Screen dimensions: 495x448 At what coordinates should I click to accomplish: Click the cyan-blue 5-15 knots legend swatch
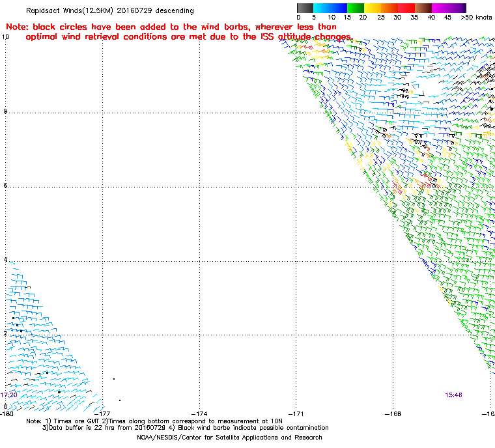pos(330,8)
